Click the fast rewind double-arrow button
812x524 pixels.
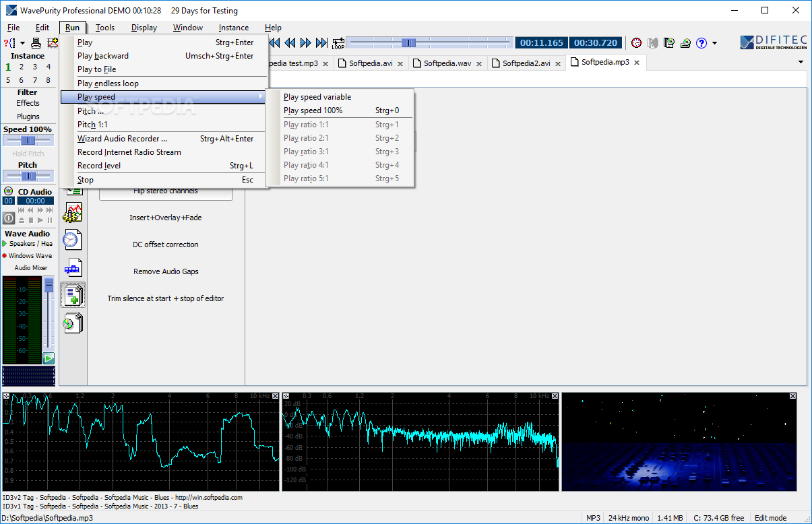click(290, 42)
